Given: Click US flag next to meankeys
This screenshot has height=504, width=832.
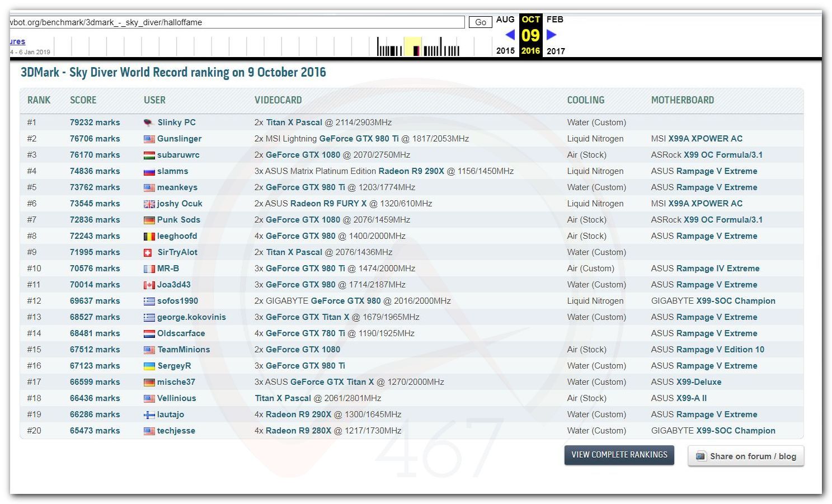Looking at the screenshot, I should tap(149, 187).
